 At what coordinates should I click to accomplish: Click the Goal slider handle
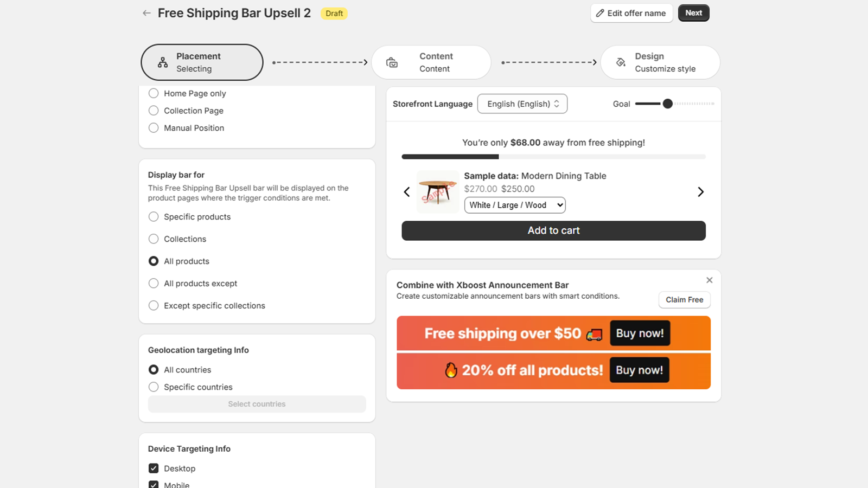coord(668,104)
